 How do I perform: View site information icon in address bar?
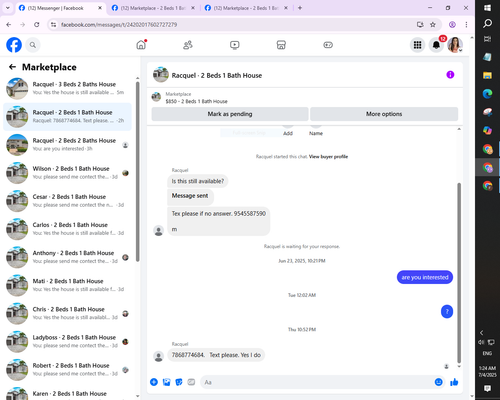tap(53, 25)
